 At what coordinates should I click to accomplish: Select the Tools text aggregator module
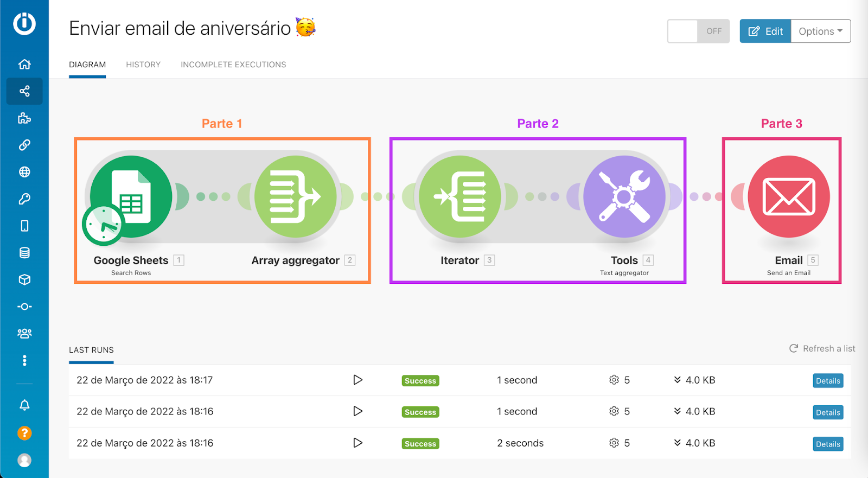pyautogui.click(x=624, y=196)
